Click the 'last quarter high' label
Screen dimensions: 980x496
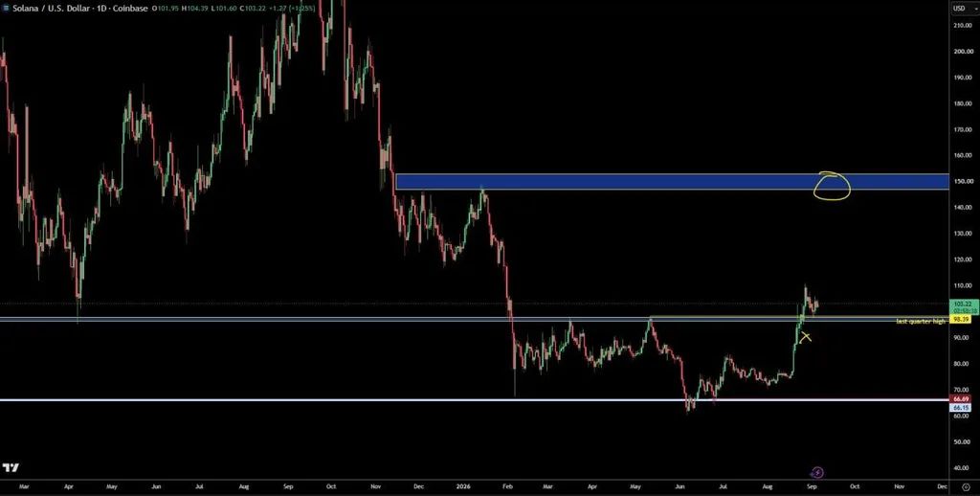[922, 322]
